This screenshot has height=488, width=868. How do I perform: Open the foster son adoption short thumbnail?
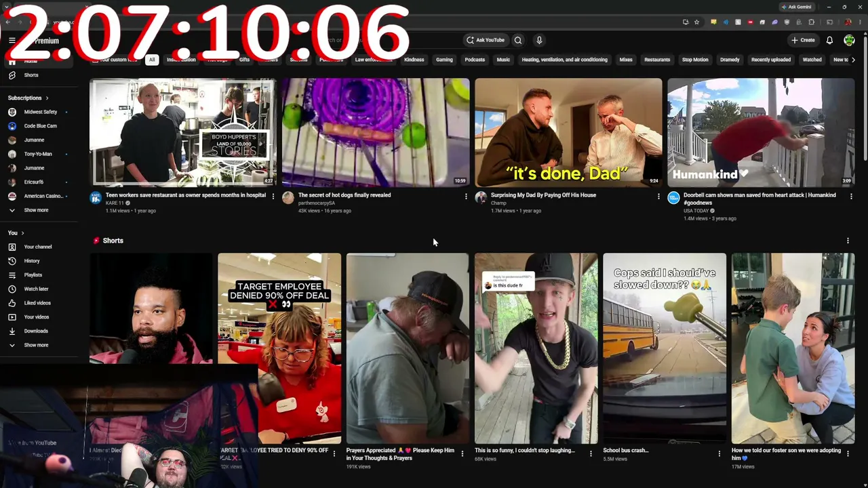coord(793,348)
